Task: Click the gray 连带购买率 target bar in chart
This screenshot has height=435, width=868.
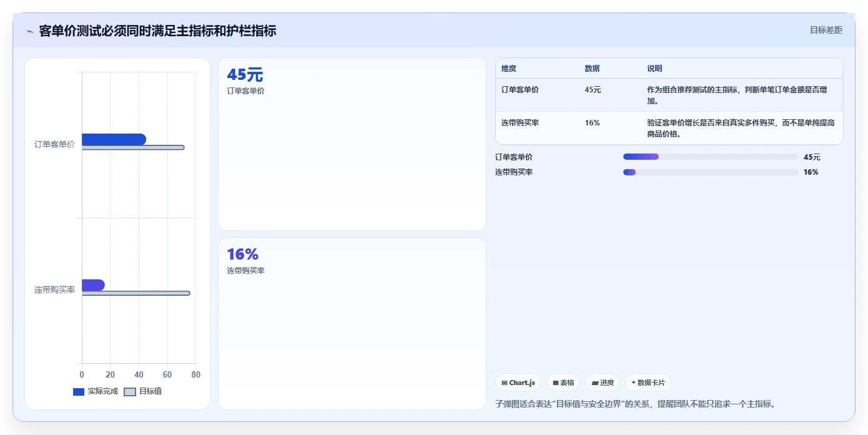Action: tap(136, 293)
